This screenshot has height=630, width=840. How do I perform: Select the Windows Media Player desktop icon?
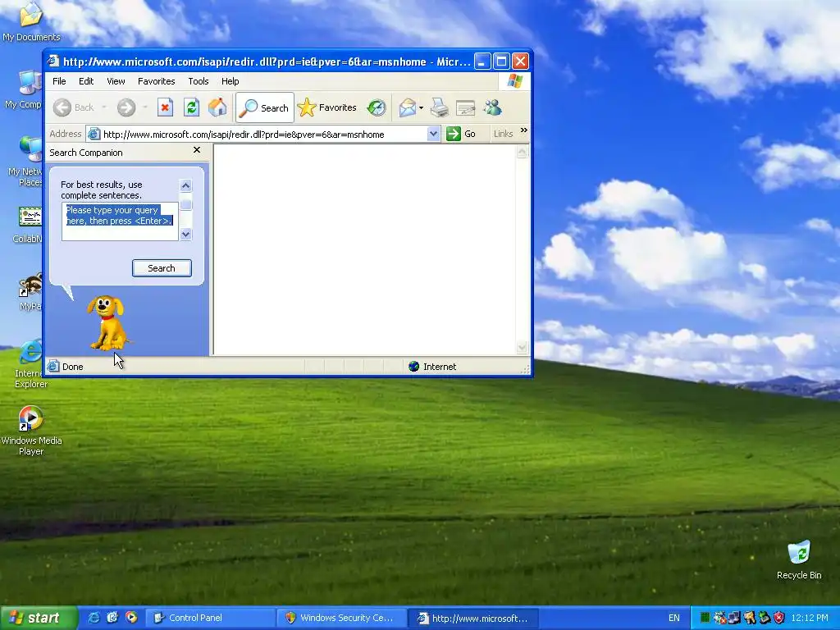click(x=31, y=431)
